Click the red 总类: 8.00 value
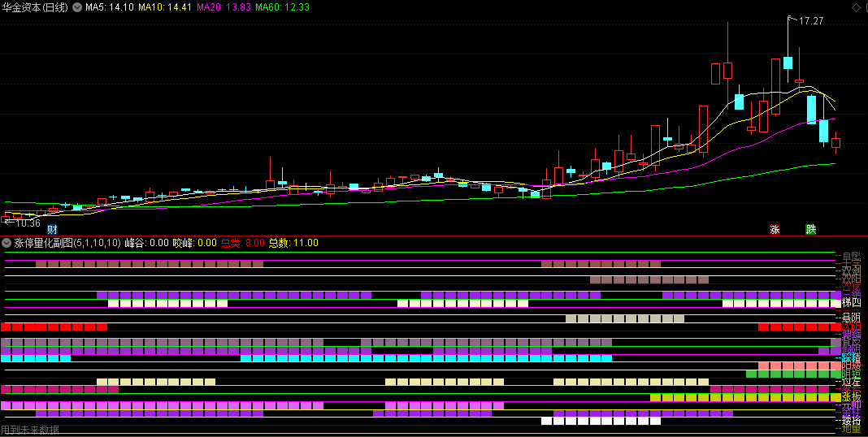The width and height of the screenshot is (868, 437). [243, 243]
